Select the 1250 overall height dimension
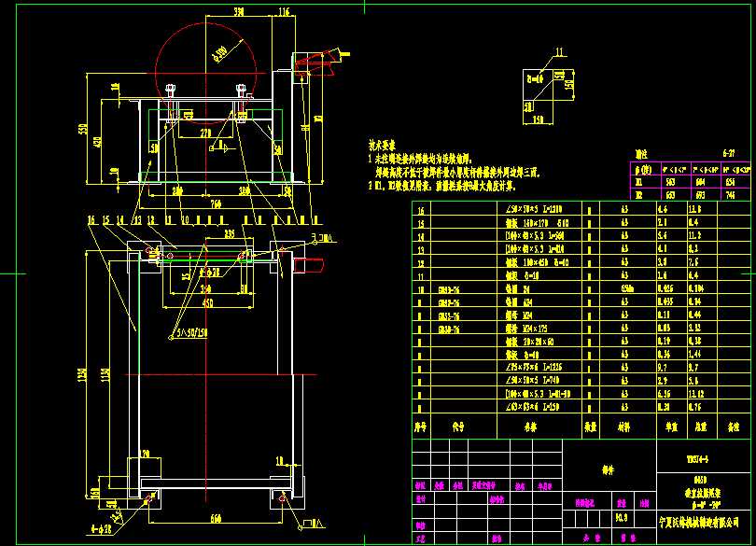Screen dimensions: 756x546 click(82, 376)
